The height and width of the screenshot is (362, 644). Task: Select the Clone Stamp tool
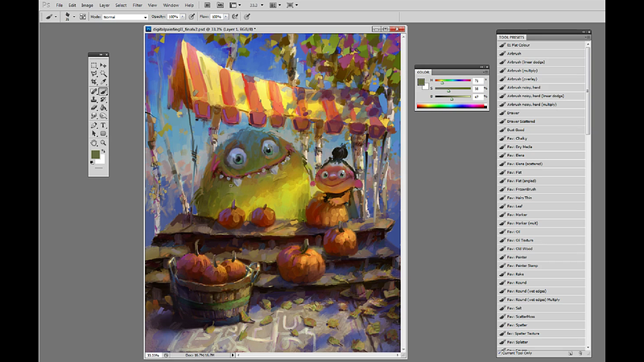pos(94,100)
